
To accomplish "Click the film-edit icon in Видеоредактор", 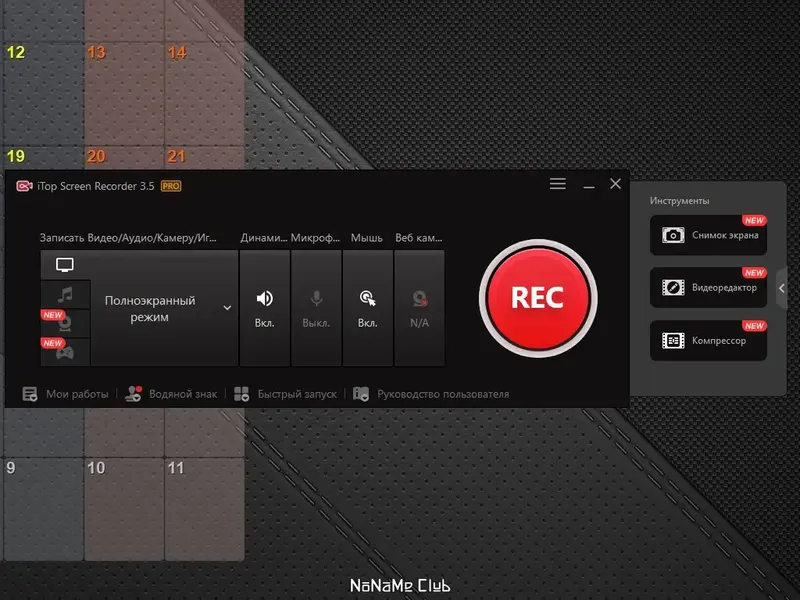I will [x=673, y=288].
